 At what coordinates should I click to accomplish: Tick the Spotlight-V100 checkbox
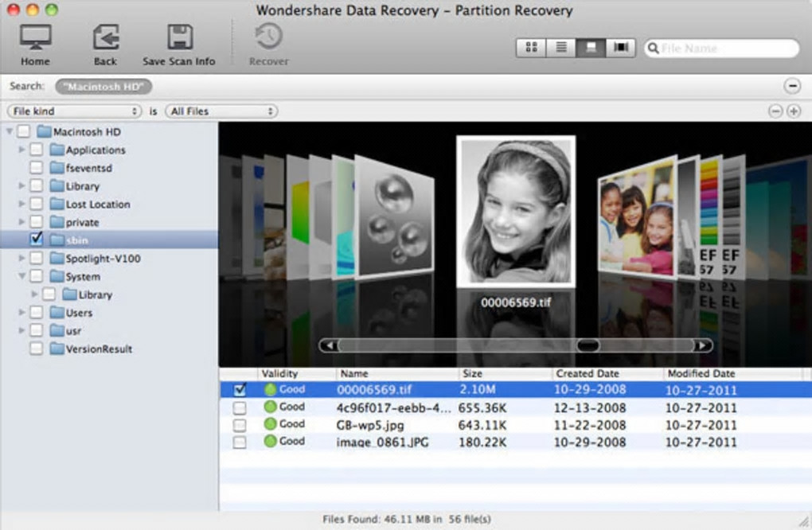click(37, 259)
